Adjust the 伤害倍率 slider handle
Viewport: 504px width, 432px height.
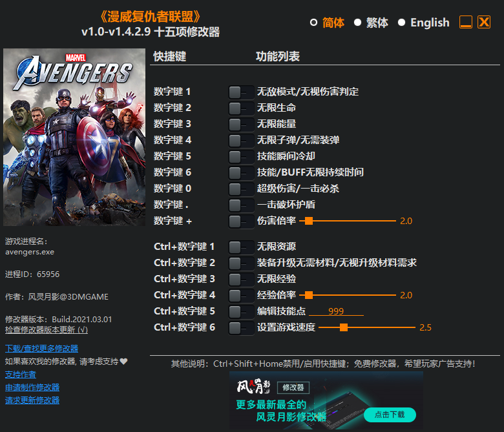tap(309, 221)
